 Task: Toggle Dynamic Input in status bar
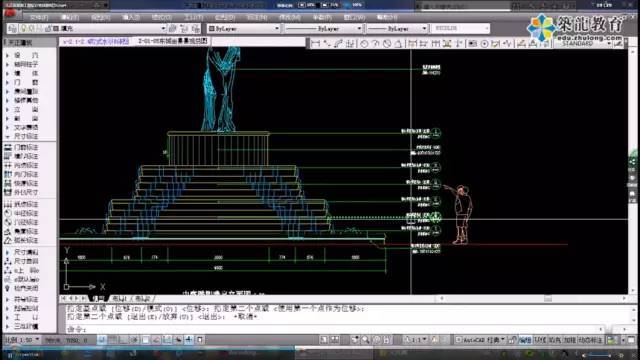178,340
